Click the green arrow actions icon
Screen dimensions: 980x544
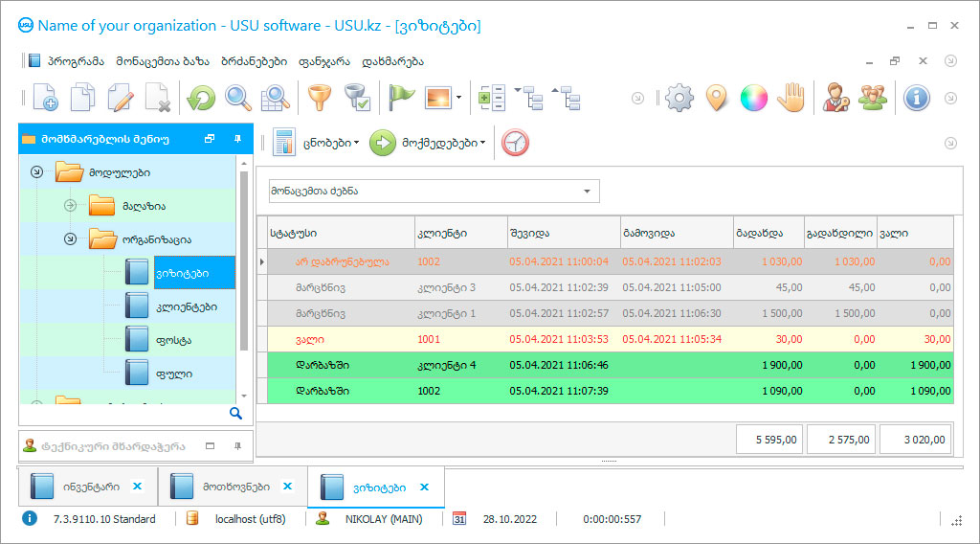(x=383, y=143)
